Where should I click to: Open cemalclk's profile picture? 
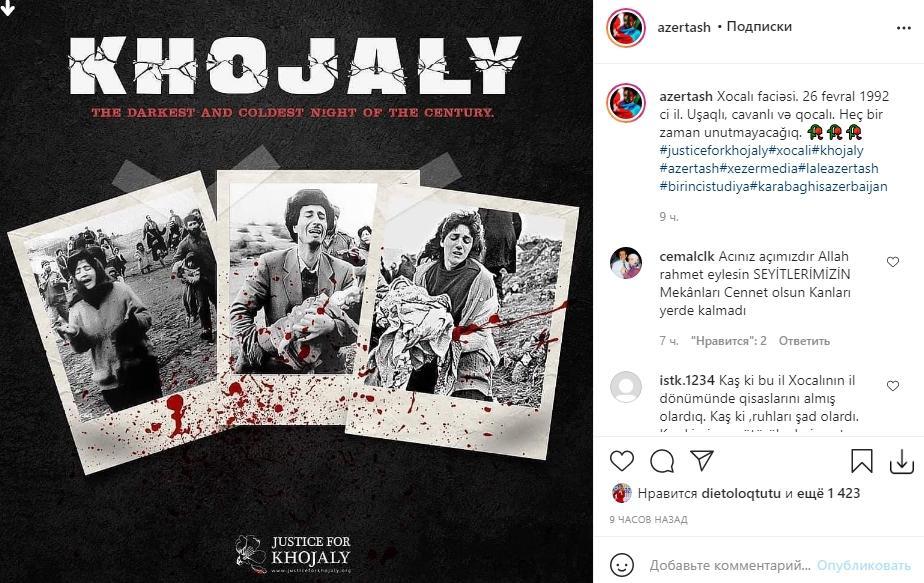(625, 263)
